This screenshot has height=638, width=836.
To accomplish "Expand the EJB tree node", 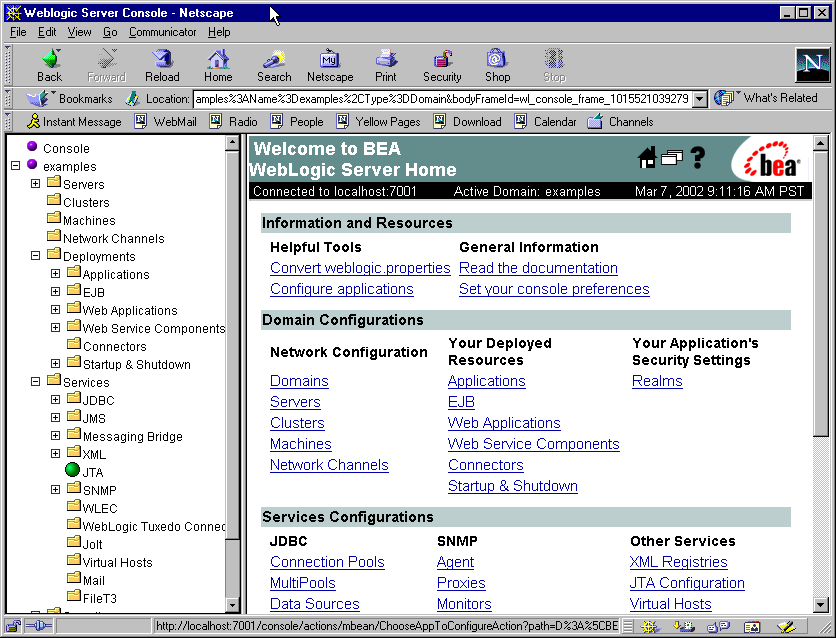I will [x=55, y=292].
